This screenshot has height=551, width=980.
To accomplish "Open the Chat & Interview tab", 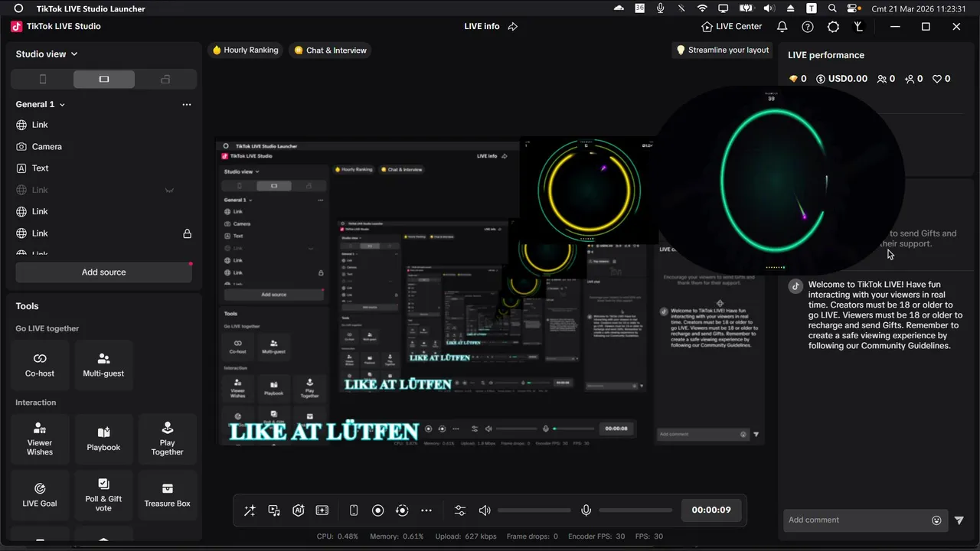I will (x=330, y=50).
